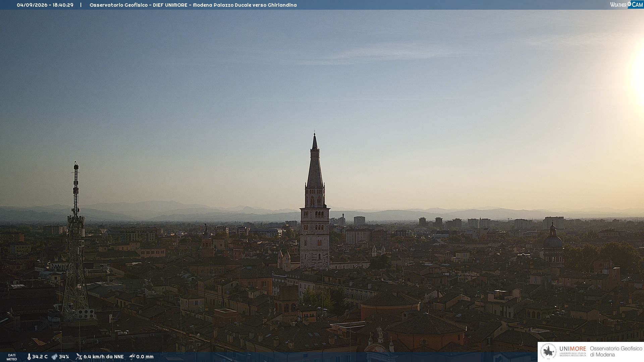Click the 04/09/2026 - 18:40:29 timestamp
Screen dimensions: 644x362
[45, 5]
